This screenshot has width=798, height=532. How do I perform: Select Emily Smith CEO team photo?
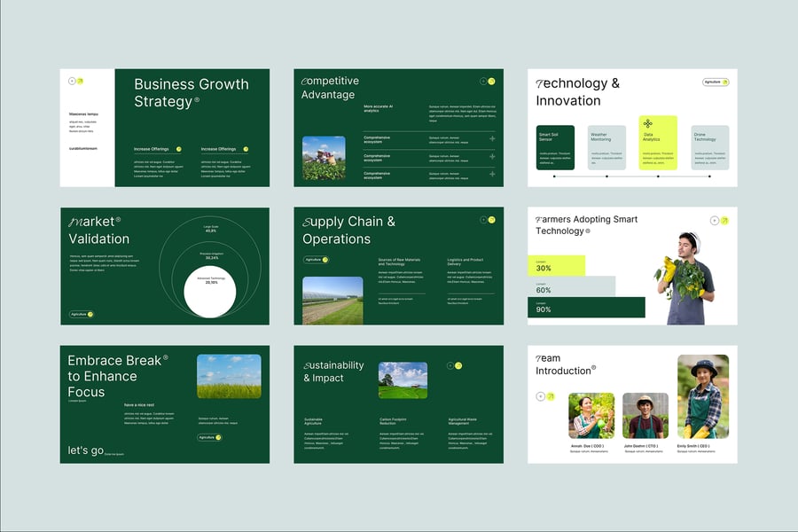[703, 397]
